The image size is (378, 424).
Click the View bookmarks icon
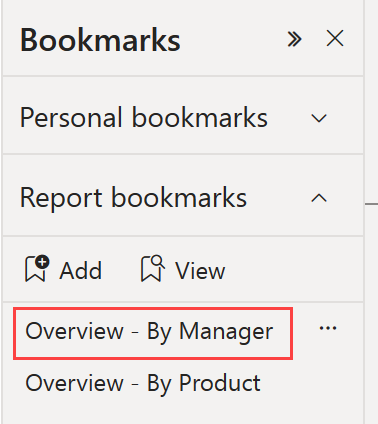[x=153, y=269]
